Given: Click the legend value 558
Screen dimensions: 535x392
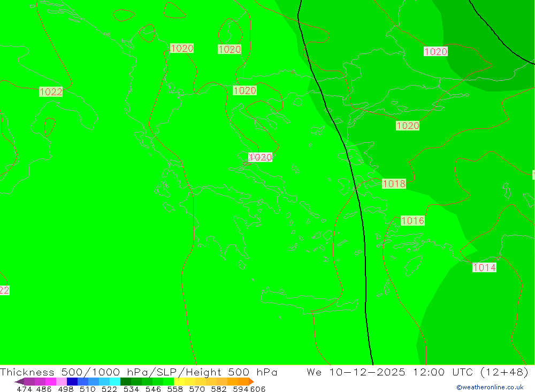Looking at the screenshot, I should point(175,389).
